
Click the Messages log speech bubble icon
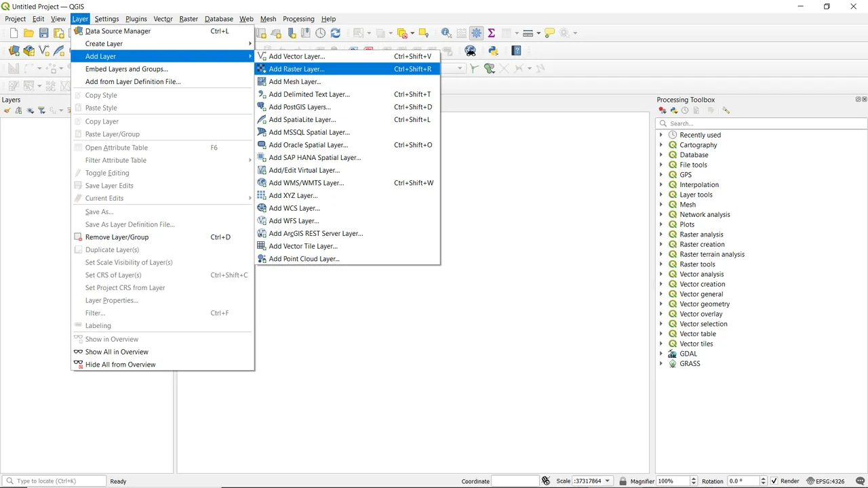point(860,481)
